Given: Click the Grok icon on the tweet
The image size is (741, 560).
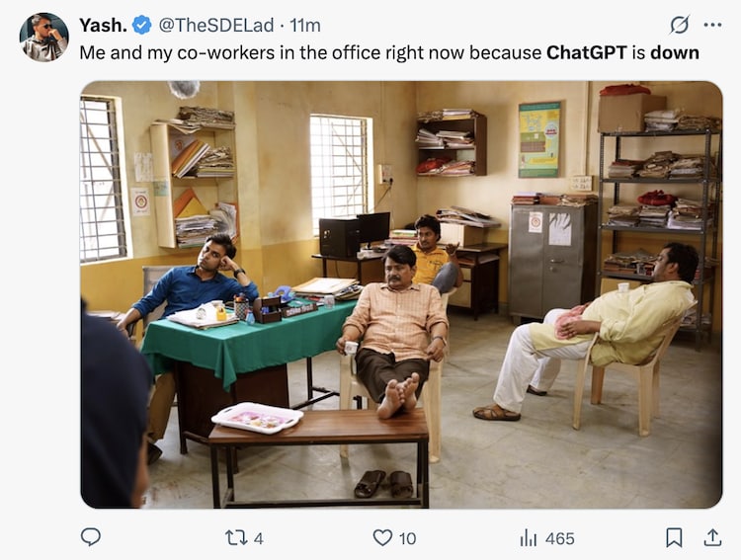Looking at the screenshot, I should (x=680, y=25).
